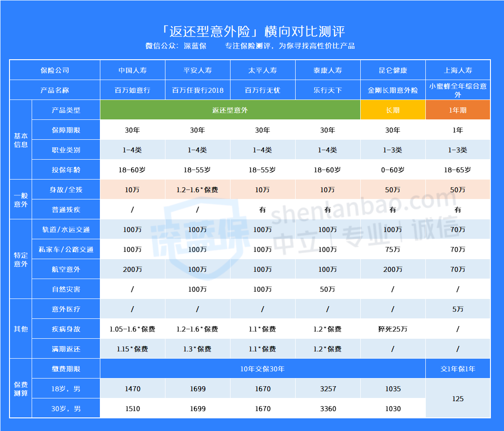The image size is (504, 431).
Task: Click the 投保年龄 row label
Action: [66, 170]
